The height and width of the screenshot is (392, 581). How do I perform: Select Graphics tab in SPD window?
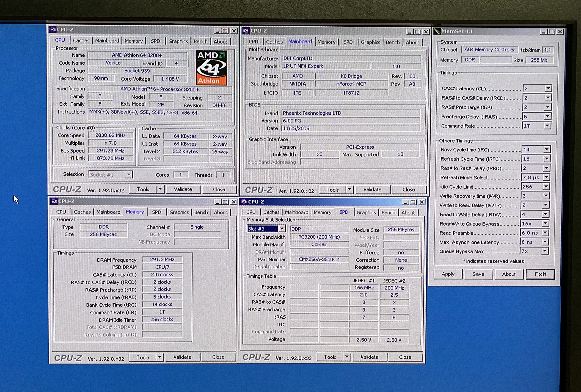(x=366, y=212)
